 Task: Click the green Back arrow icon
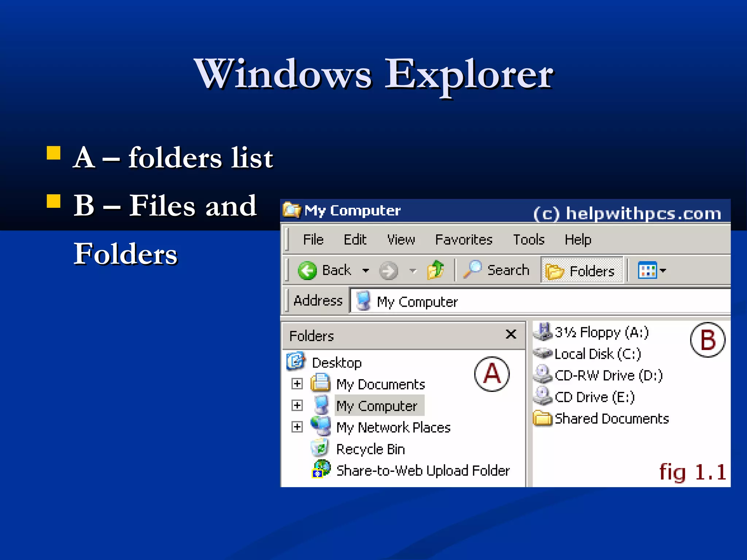click(307, 271)
